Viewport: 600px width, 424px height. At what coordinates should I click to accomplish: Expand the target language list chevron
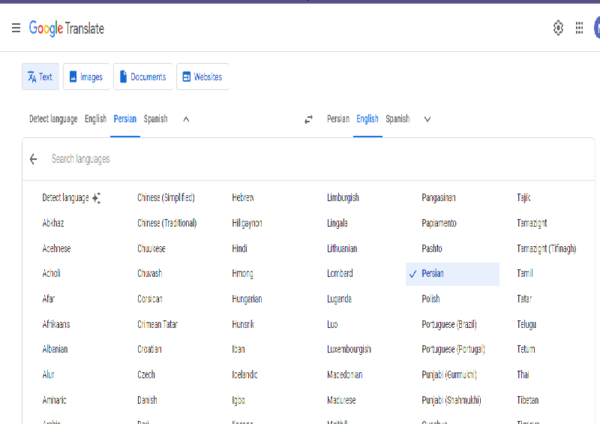(x=427, y=119)
